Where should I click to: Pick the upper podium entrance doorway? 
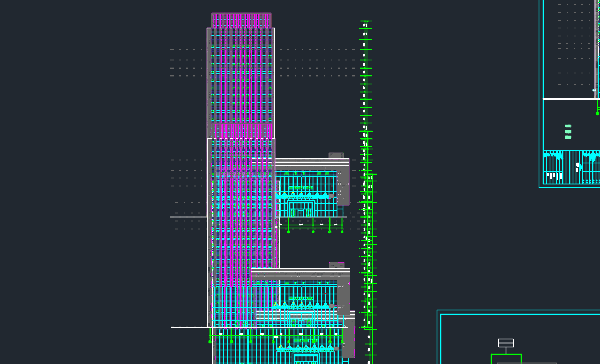point(301,209)
